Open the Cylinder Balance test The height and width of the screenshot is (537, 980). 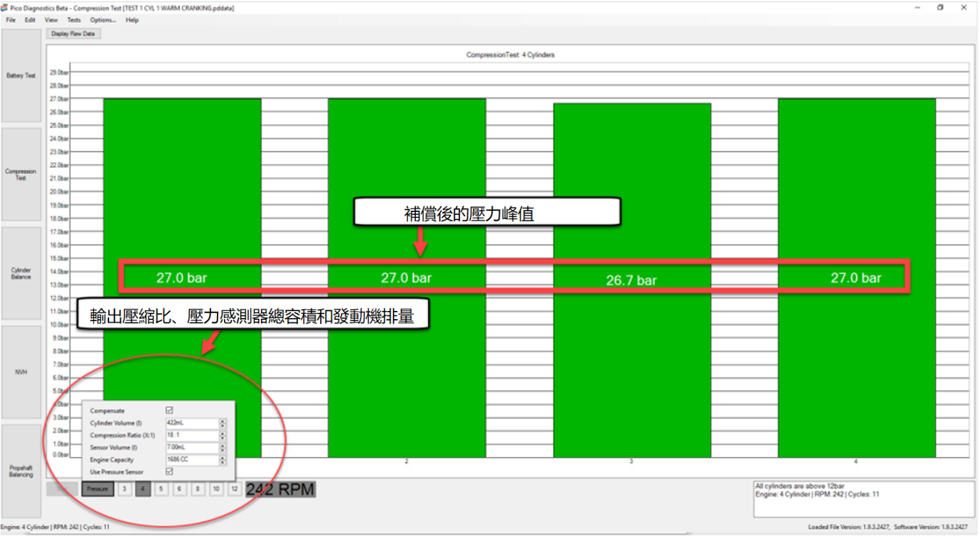click(x=21, y=273)
